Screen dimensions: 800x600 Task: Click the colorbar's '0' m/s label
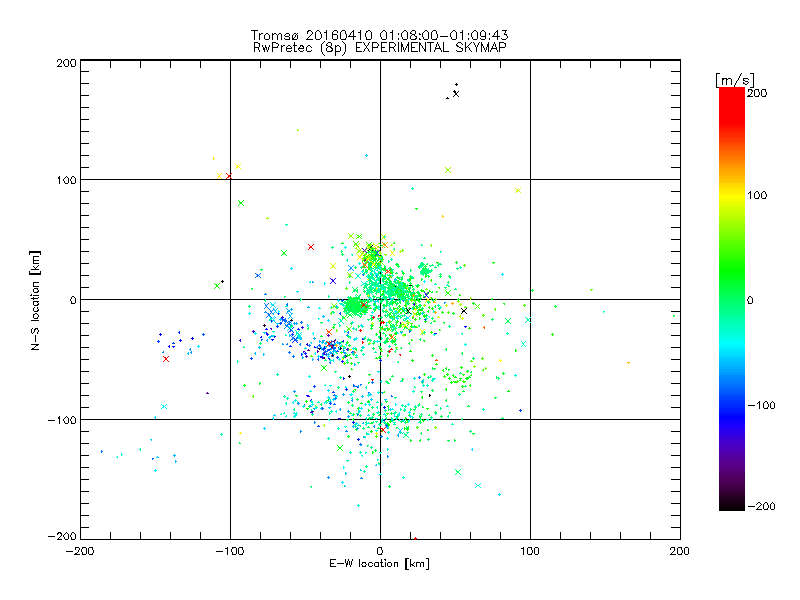[x=750, y=300]
